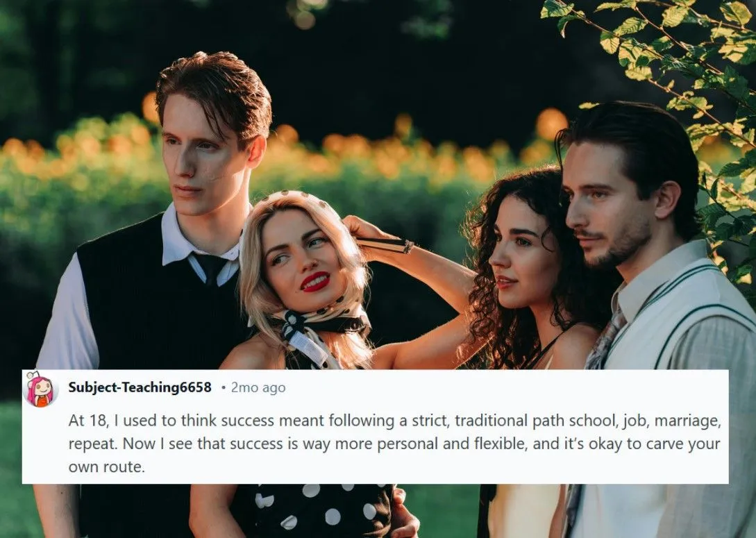This screenshot has width=756, height=538.
Task: Click the dot separator before the timestamp
Action: point(223,387)
